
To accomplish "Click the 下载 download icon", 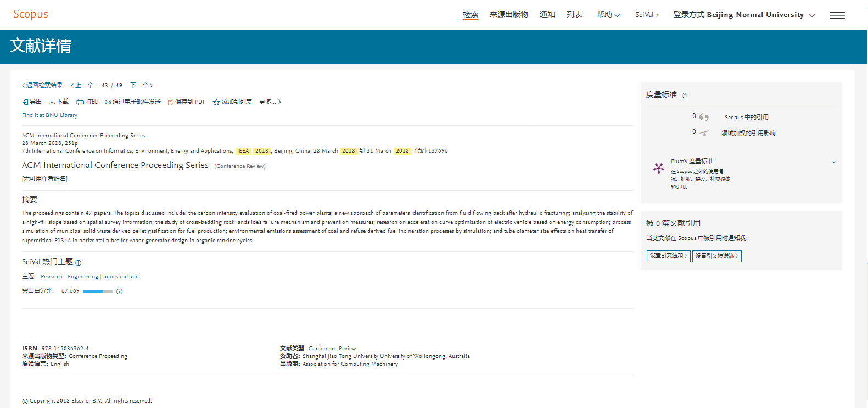I will click(x=52, y=102).
